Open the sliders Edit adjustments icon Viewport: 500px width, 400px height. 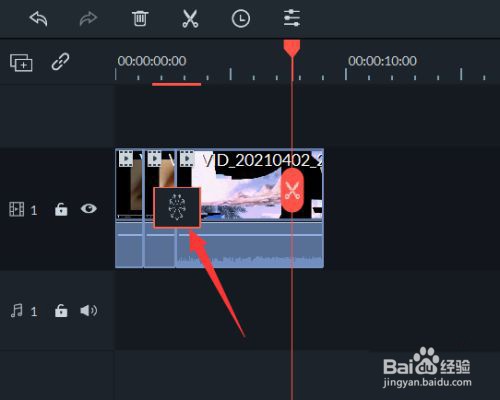click(292, 18)
